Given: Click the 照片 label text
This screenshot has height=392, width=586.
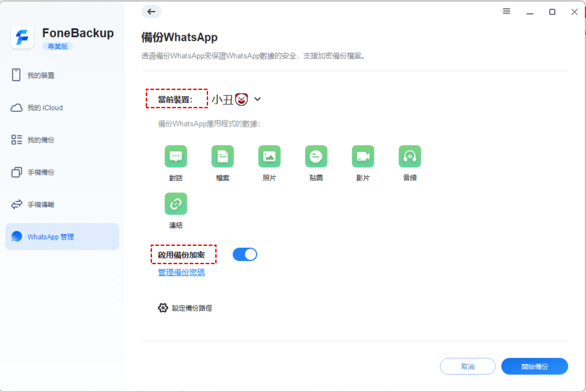Looking at the screenshot, I should [270, 178].
